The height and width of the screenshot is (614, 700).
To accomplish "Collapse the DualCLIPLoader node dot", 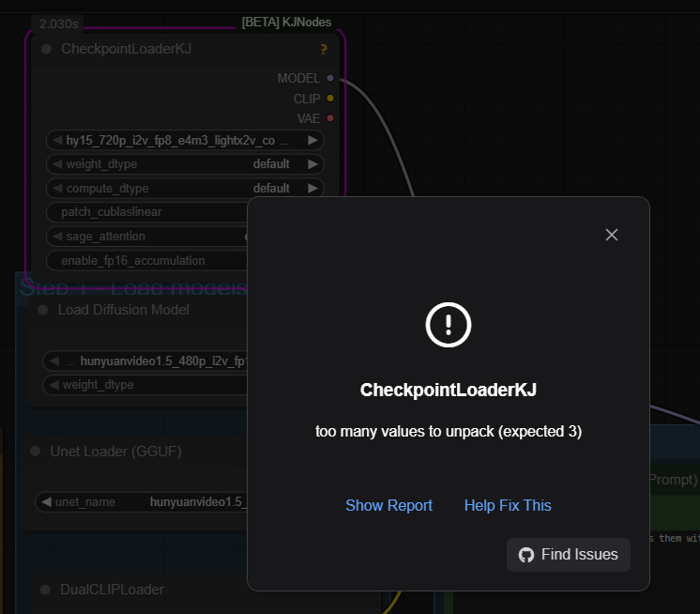I will [45, 590].
